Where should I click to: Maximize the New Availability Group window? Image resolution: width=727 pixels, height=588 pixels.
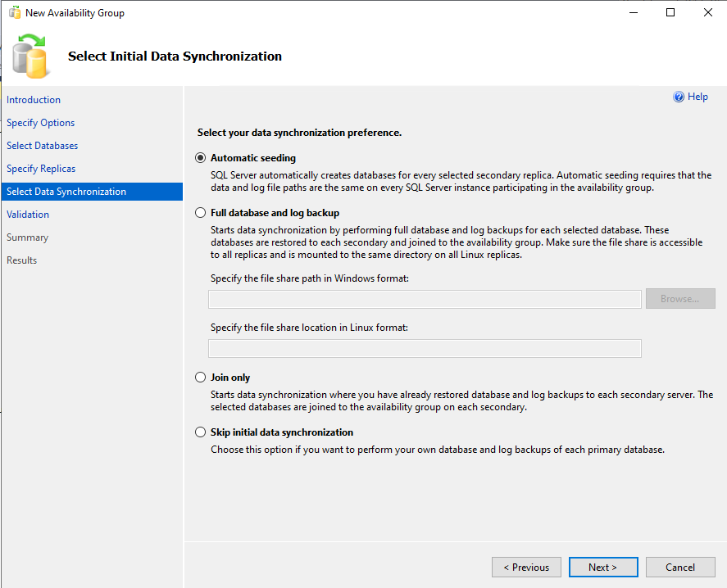click(x=670, y=12)
